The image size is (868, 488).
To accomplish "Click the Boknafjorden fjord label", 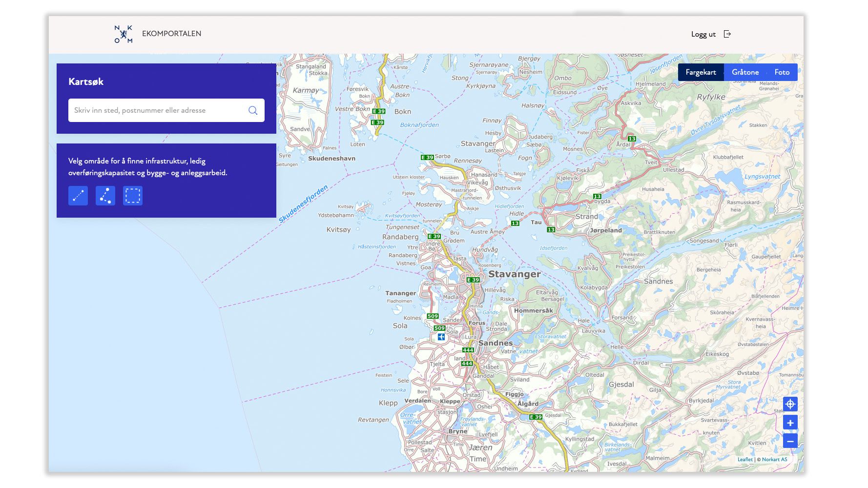I will point(419,125).
